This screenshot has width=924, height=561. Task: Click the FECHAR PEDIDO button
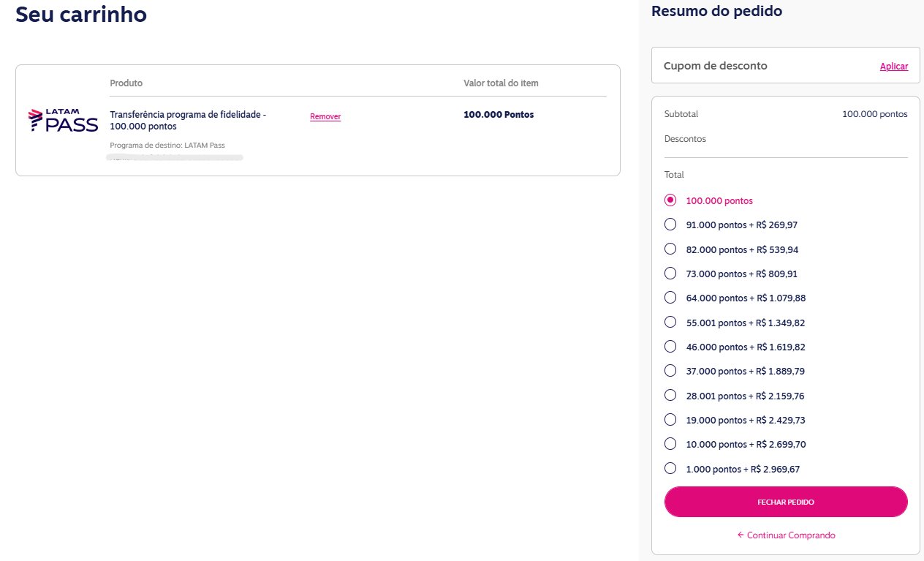tap(786, 502)
